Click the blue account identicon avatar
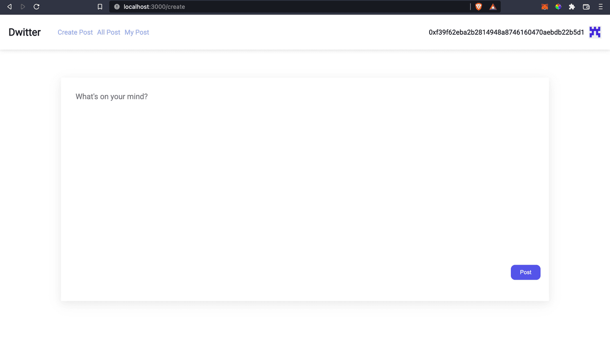The image size is (610, 364). 595,32
